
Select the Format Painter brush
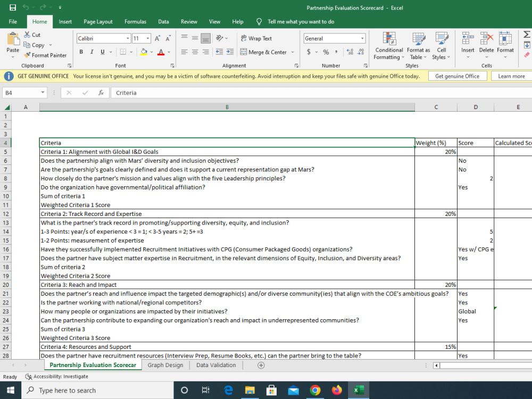click(27, 55)
